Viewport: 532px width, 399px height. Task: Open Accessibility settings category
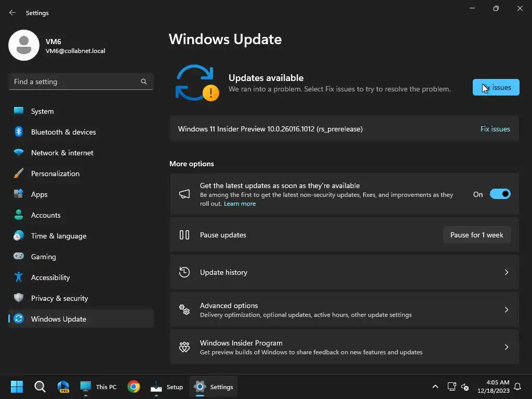click(x=81, y=277)
